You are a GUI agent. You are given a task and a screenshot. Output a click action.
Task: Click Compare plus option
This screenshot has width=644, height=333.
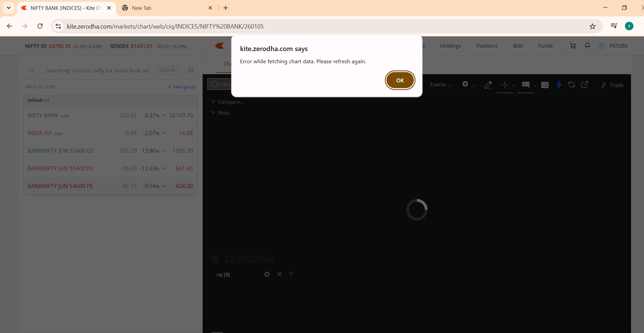(x=227, y=102)
